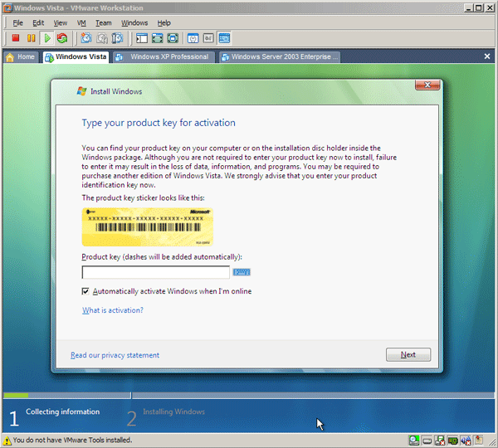
Task: Show the summary view toolbar icon
Action: pos(193,38)
